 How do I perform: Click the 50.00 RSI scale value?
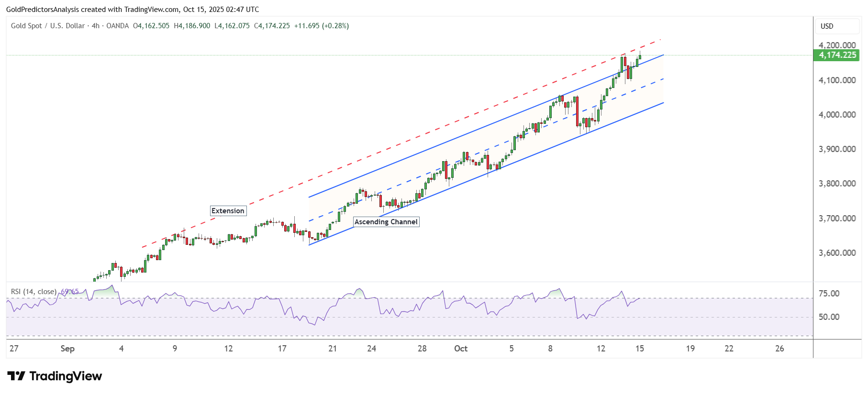coord(829,317)
